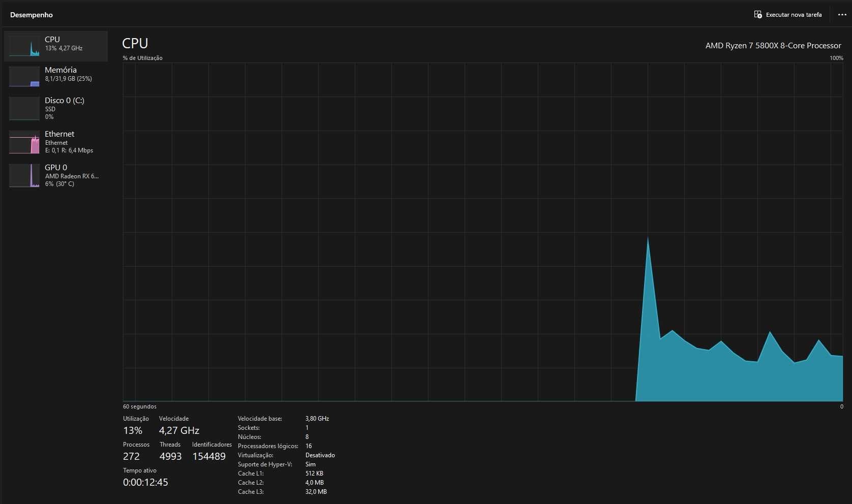The image size is (852, 504).
Task: Open the three-dot more options menu
Action: point(842,15)
